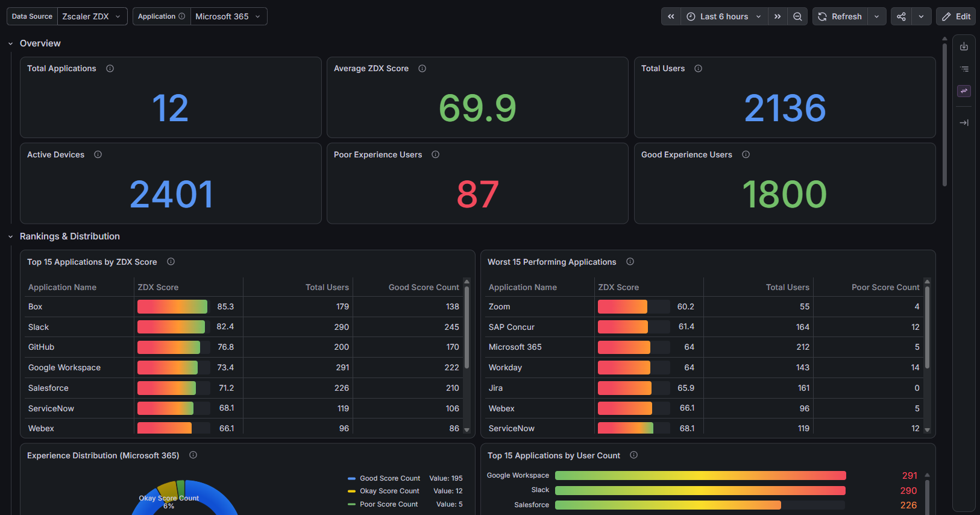The height and width of the screenshot is (515, 980).
Task: Click the dashboard main vertical scrollbar
Action: click(x=944, y=115)
